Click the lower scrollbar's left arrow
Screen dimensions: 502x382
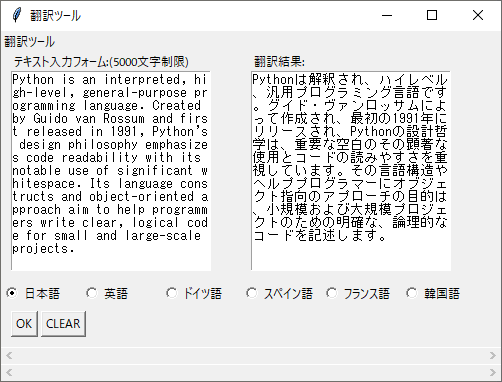(x=9, y=372)
